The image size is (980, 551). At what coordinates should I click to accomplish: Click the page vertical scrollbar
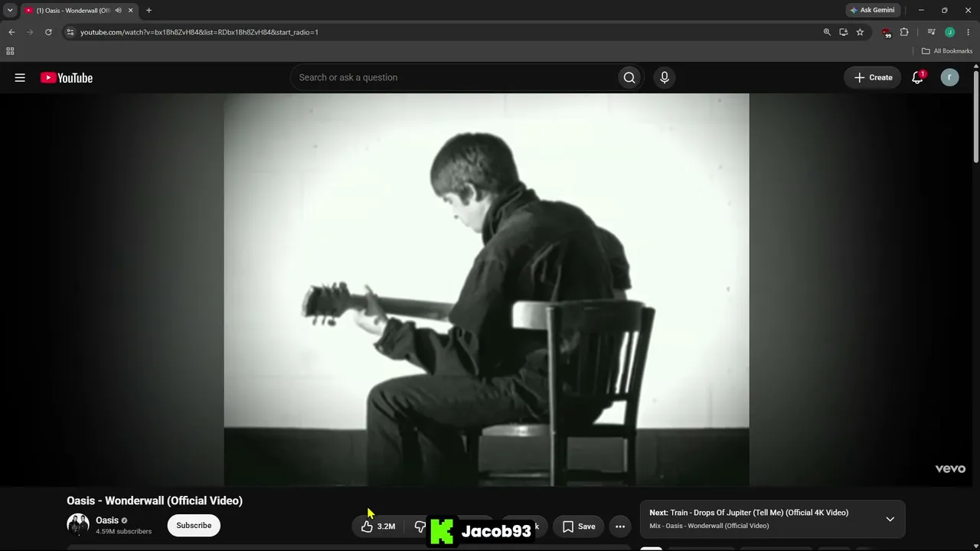976,115
